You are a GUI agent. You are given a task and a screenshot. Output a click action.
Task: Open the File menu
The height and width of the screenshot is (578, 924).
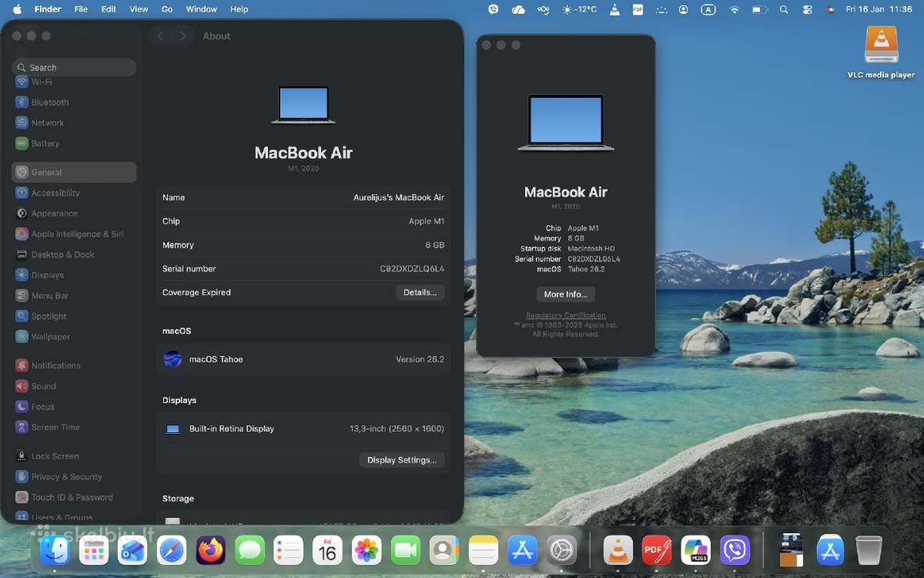coord(81,9)
